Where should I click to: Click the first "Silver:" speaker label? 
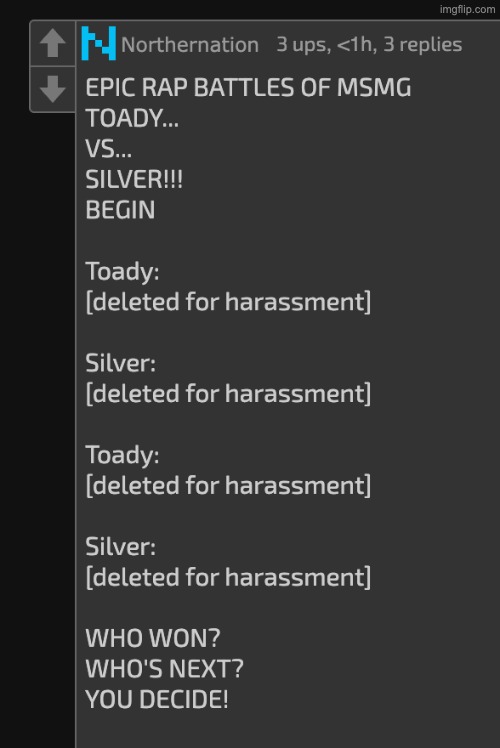pos(120,363)
